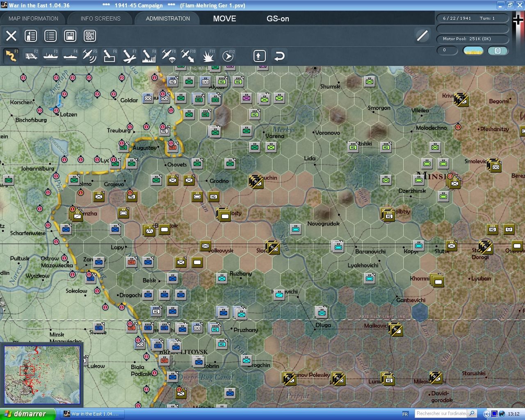The image size is (525, 420).
Task: Click the F12 End Turn icon
Action: pos(228,56)
